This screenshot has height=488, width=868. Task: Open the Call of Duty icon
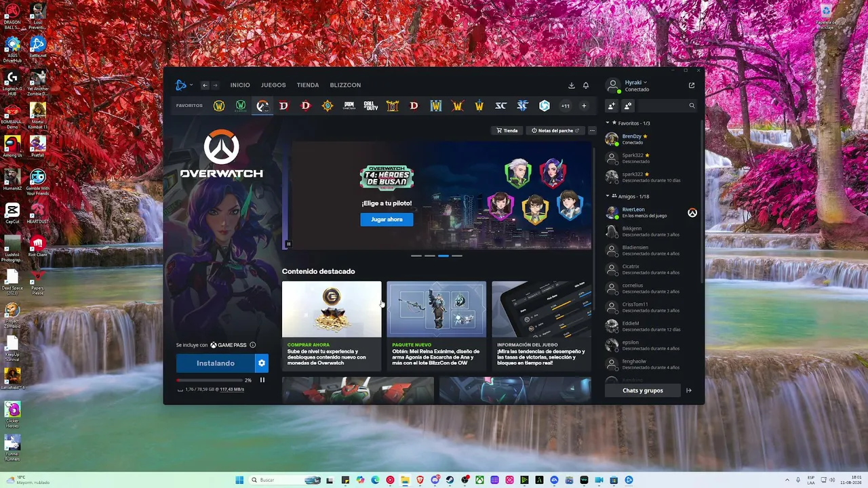click(371, 106)
